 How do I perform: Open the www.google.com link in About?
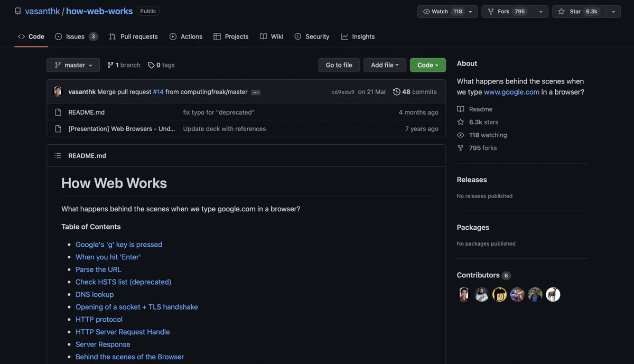coord(511,92)
